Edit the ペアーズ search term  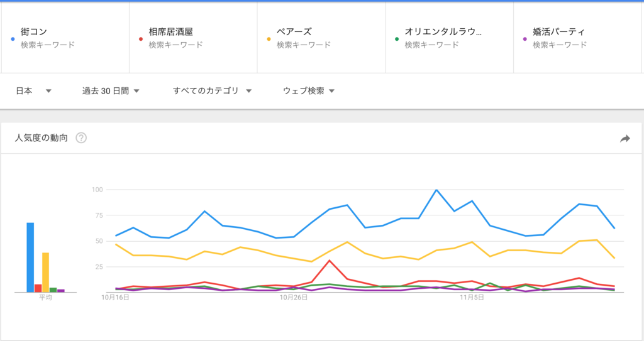click(294, 31)
